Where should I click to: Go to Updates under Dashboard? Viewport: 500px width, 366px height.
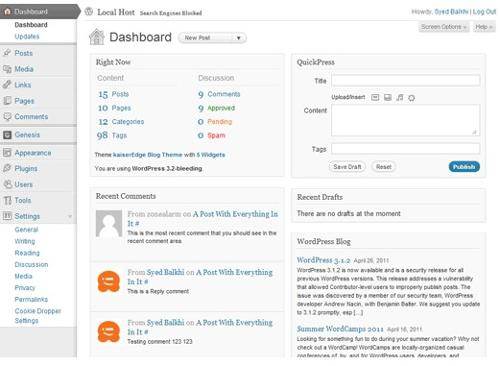pos(27,36)
